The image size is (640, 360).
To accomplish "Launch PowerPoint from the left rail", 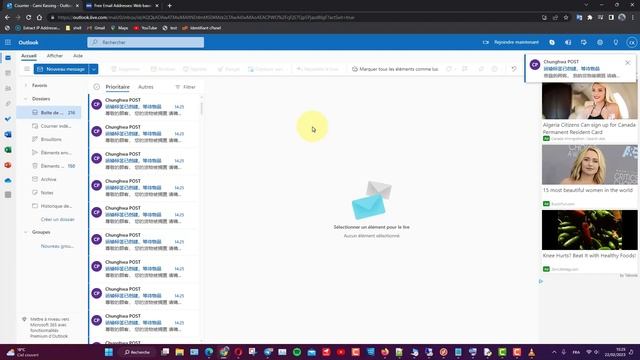I will pyautogui.click(x=8, y=165).
